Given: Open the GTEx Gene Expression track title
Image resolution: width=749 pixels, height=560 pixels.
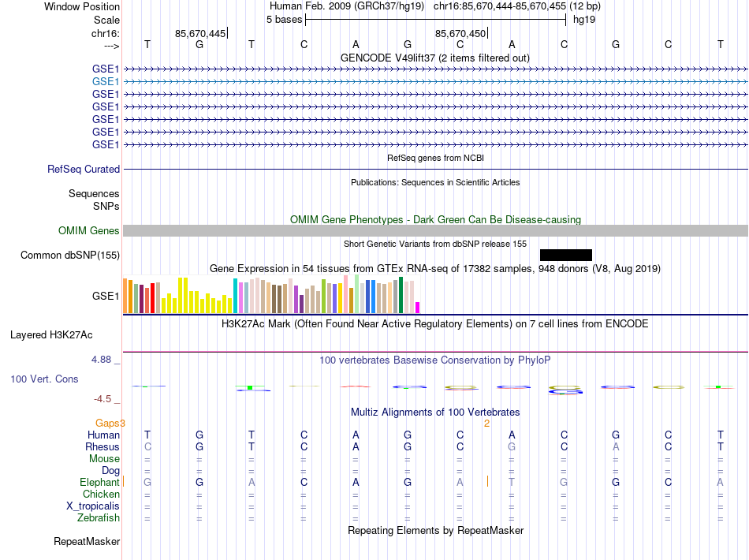Looking at the screenshot, I should click(435, 268).
